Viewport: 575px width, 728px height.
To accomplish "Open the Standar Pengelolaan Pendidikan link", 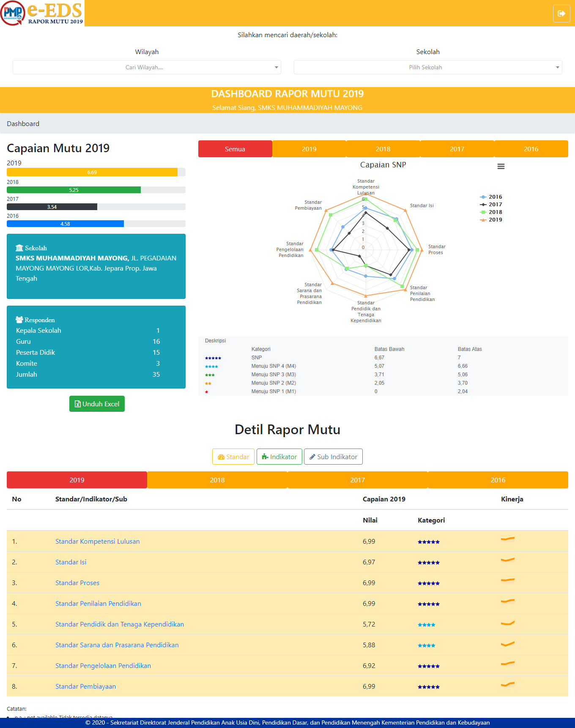I will 103,666.
